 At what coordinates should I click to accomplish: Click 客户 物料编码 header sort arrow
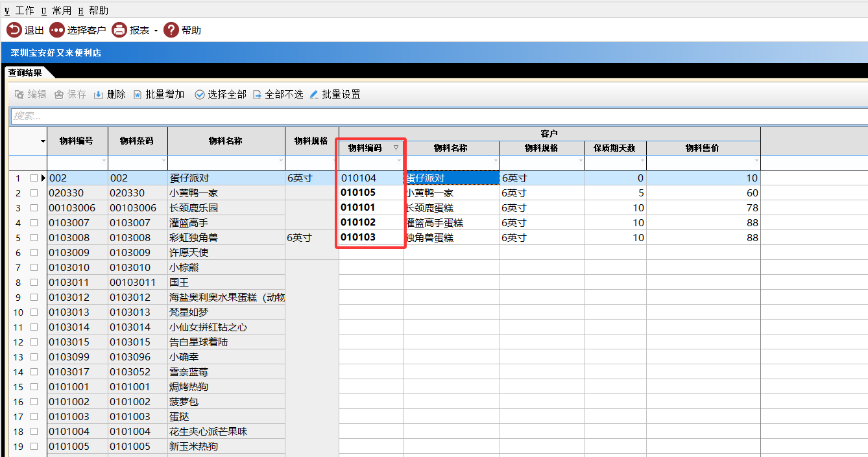pos(396,148)
